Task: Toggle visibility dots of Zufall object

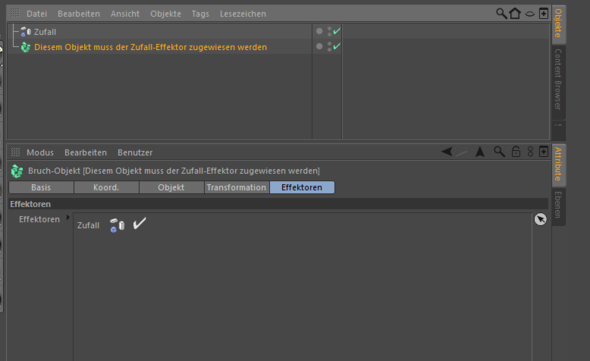Action: click(330, 32)
